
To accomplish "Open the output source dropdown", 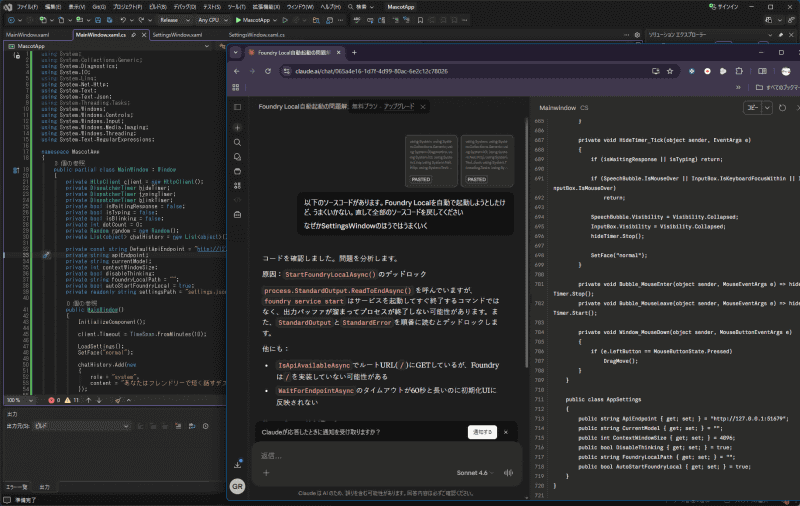I will click(x=82, y=426).
